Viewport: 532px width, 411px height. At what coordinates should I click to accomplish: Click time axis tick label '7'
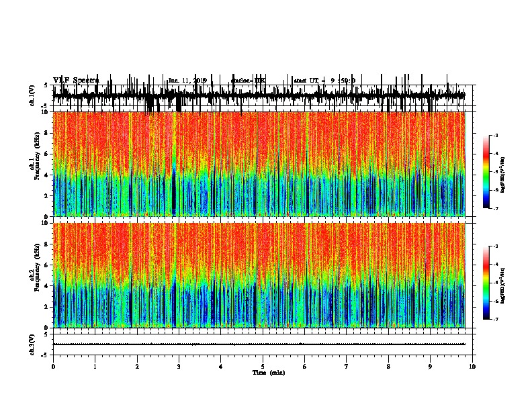(x=347, y=367)
